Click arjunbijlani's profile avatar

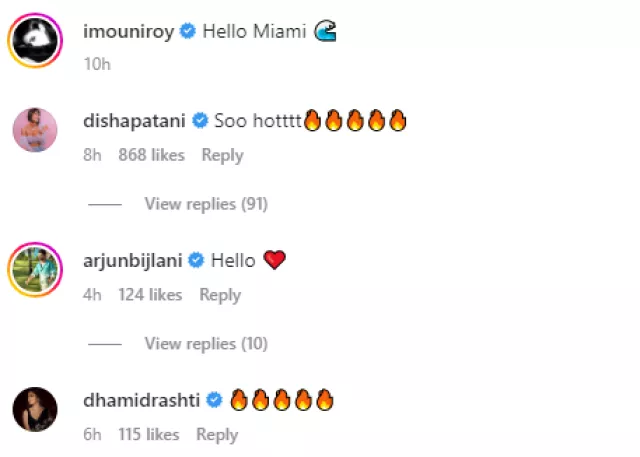[x=36, y=270]
